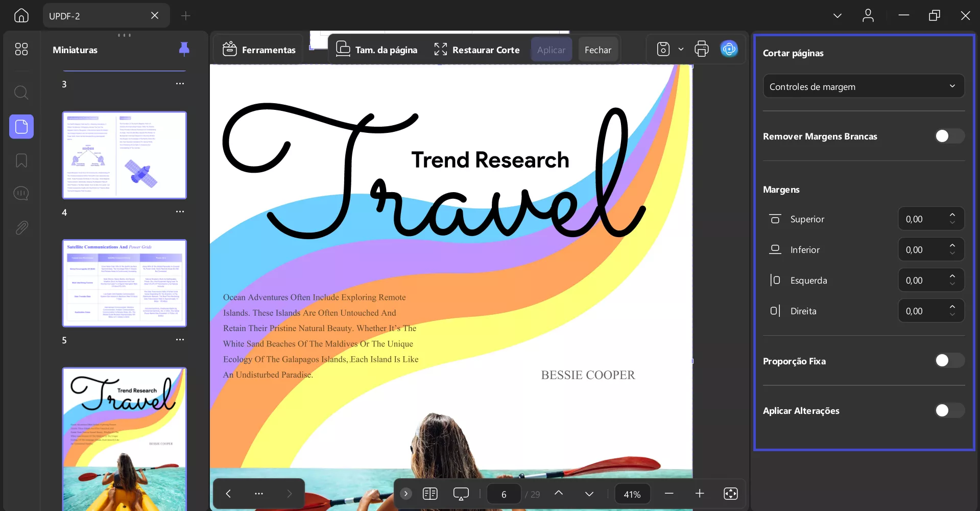980x511 pixels.
Task: Start slideshow presentation mode
Action: (x=461, y=494)
